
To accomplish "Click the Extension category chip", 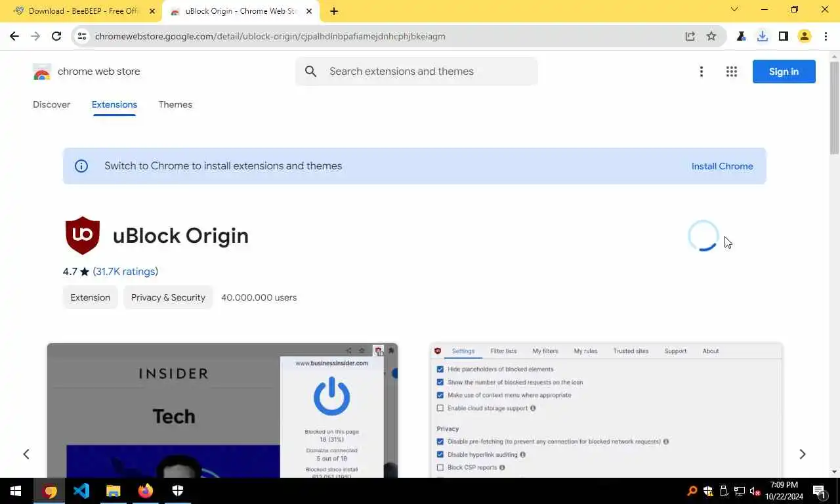I will coord(91,297).
